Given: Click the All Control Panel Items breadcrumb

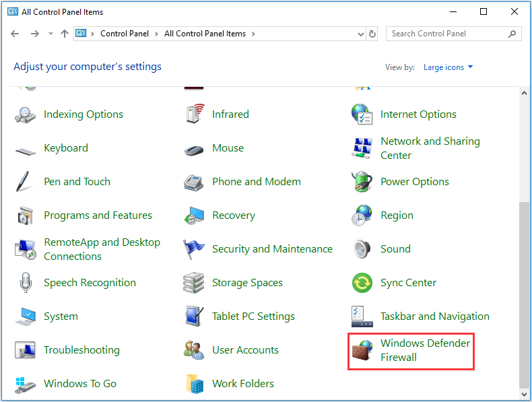Looking at the screenshot, I should tap(205, 34).
